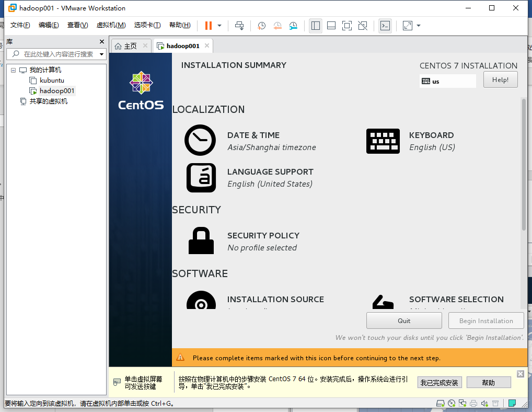Collapse the 我的计算机 tree node
The image size is (532, 412).
[x=13, y=70]
